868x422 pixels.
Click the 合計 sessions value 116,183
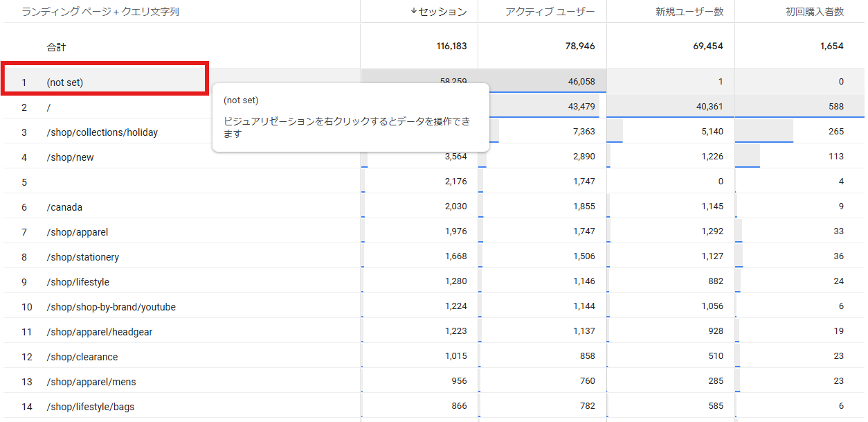pyautogui.click(x=451, y=46)
